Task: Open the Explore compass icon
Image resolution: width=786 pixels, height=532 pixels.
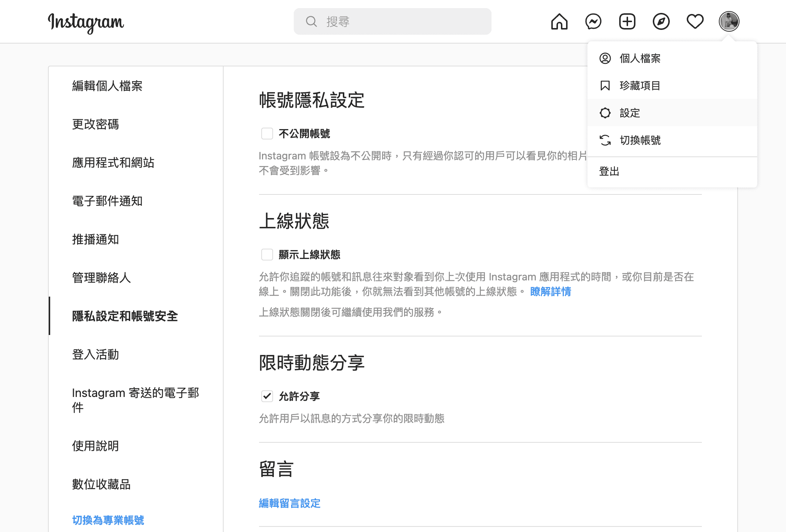Action: 661,21
